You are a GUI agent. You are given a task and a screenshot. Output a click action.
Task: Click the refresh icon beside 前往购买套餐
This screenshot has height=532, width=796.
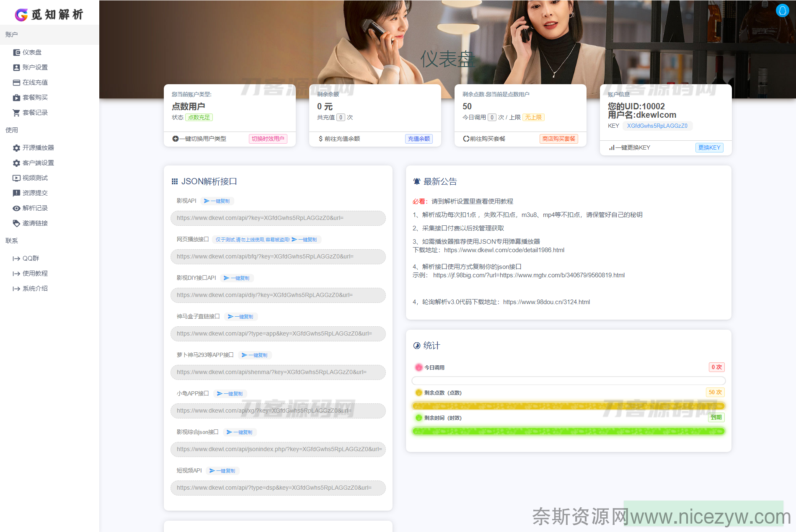pyautogui.click(x=466, y=139)
